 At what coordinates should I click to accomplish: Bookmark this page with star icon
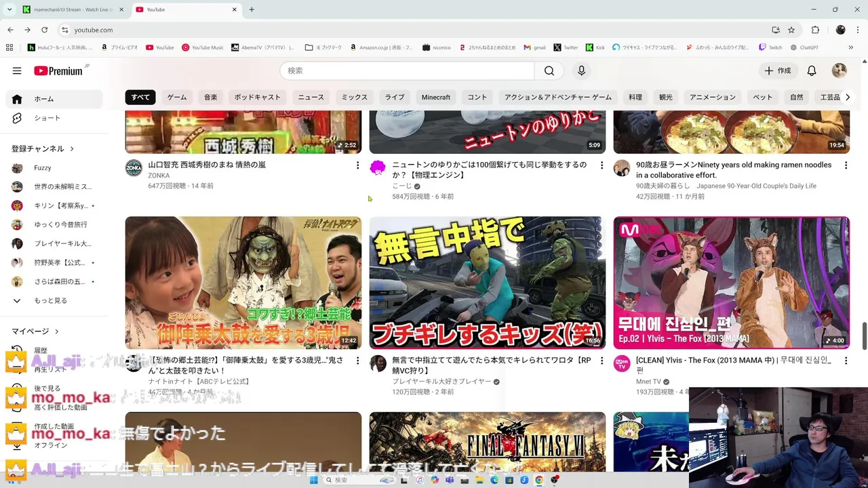click(x=791, y=30)
